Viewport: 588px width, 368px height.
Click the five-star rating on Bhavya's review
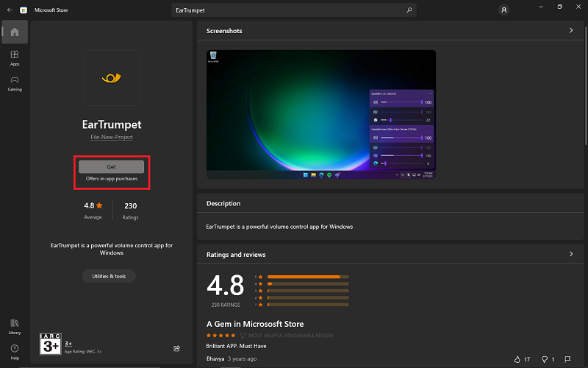pyautogui.click(x=221, y=336)
